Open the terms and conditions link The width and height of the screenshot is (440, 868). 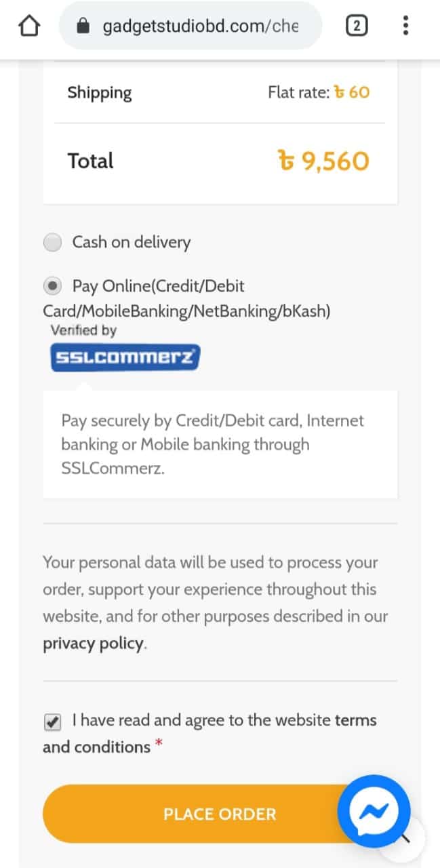[x=96, y=747]
